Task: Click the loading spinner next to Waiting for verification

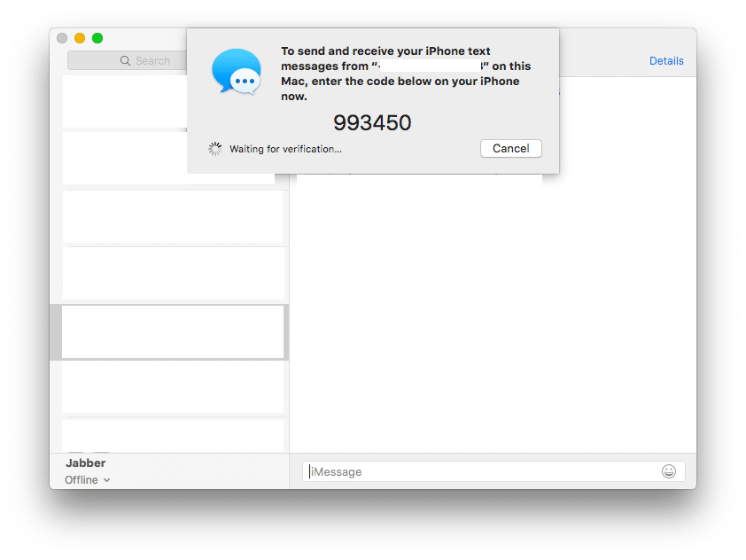Action: [214, 148]
